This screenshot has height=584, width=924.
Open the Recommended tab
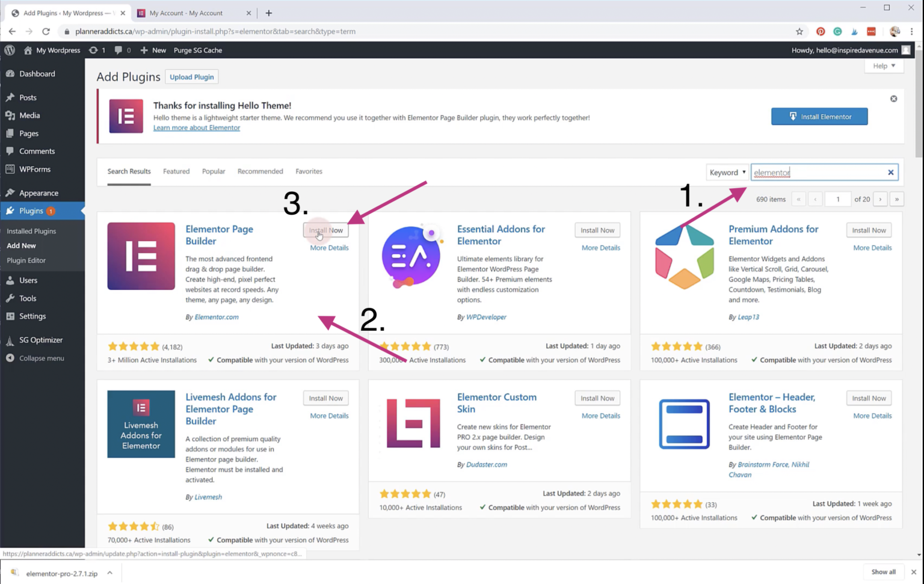[x=260, y=171]
